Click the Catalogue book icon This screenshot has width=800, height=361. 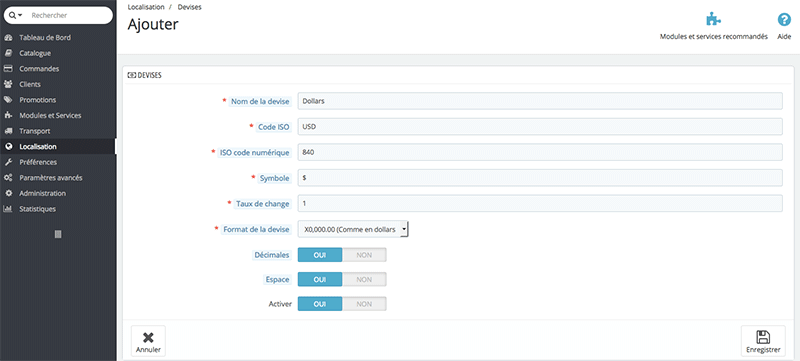point(8,53)
